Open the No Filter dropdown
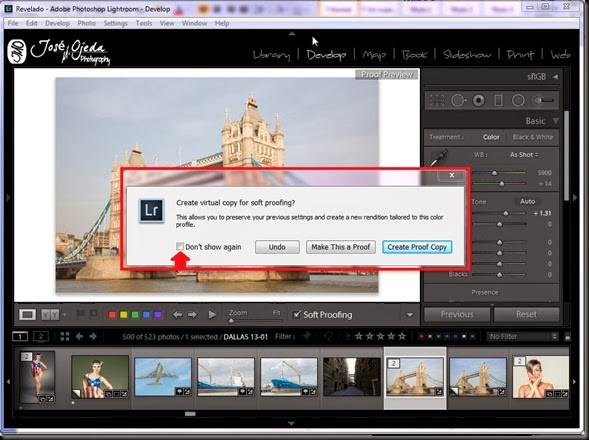 pyautogui.click(x=523, y=336)
